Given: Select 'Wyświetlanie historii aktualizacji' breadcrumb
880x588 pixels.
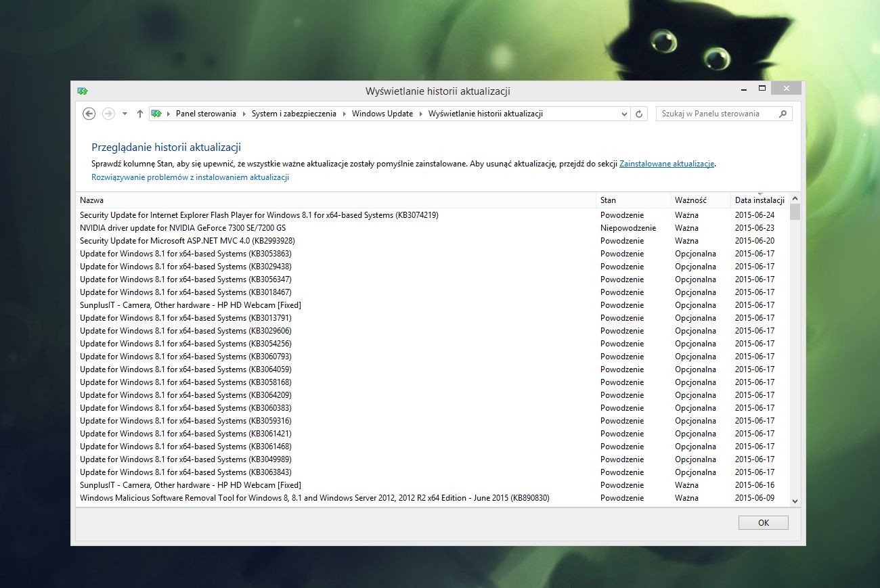Looking at the screenshot, I should pyautogui.click(x=485, y=114).
